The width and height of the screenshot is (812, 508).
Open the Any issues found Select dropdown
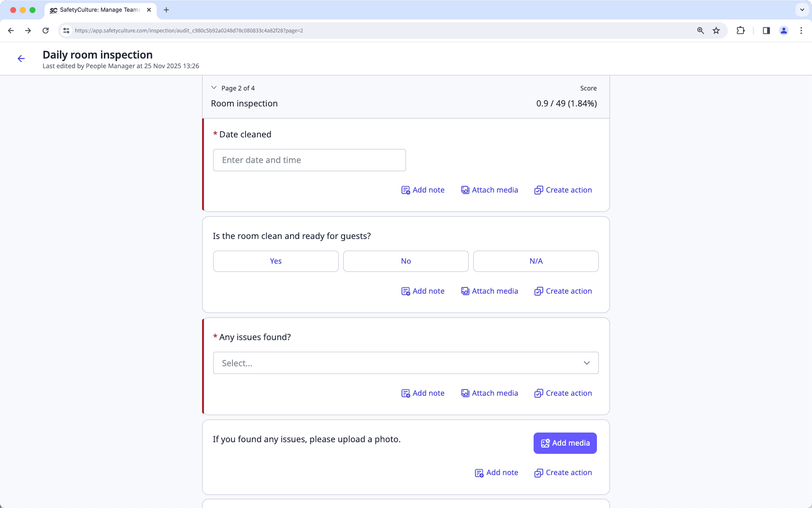(x=406, y=363)
